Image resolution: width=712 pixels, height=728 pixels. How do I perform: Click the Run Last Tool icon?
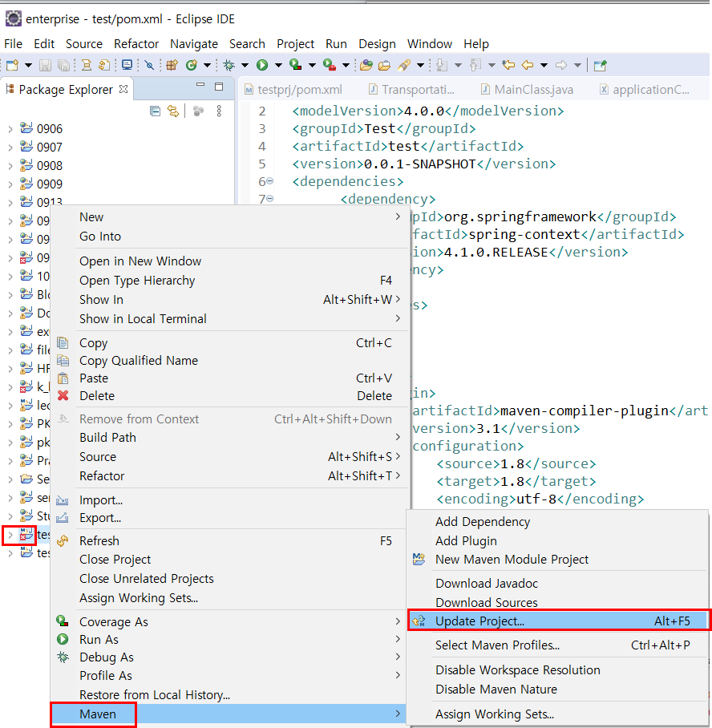[x=330, y=66]
